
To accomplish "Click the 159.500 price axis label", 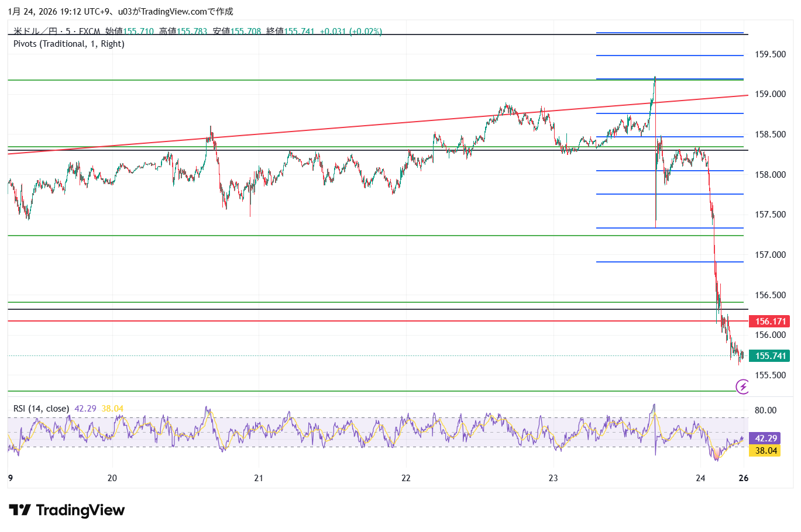I will [770, 54].
